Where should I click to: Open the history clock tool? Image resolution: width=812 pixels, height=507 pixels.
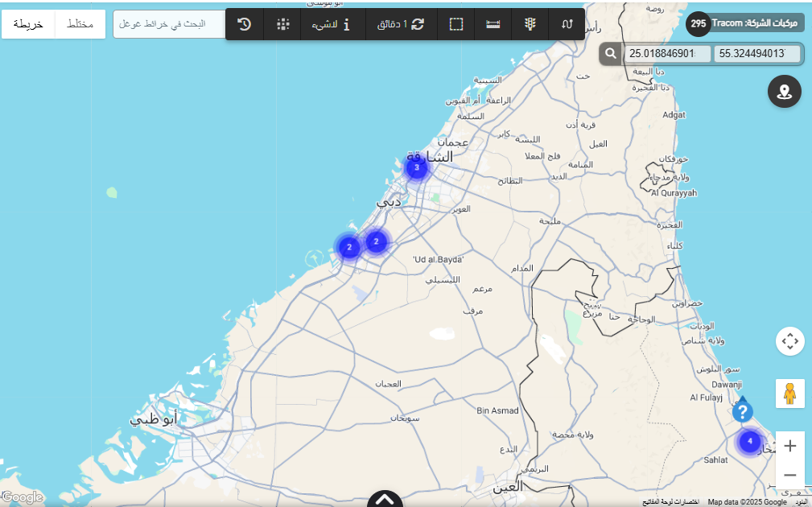click(x=244, y=24)
